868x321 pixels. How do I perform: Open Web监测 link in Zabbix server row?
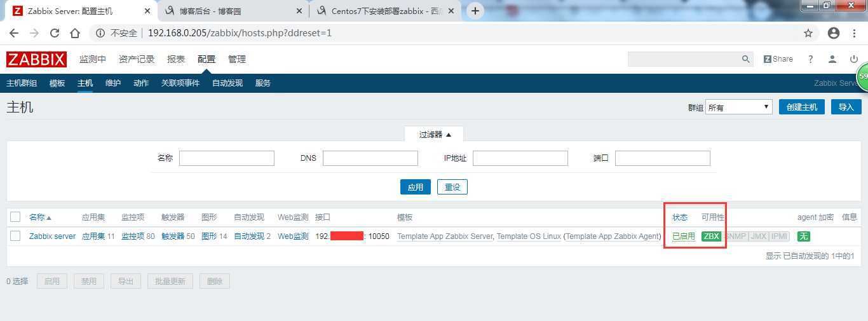pyautogui.click(x=293, y=236)
